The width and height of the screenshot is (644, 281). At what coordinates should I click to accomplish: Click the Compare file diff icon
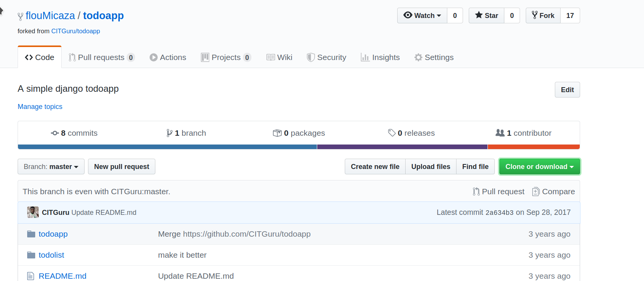click(536, 192)
